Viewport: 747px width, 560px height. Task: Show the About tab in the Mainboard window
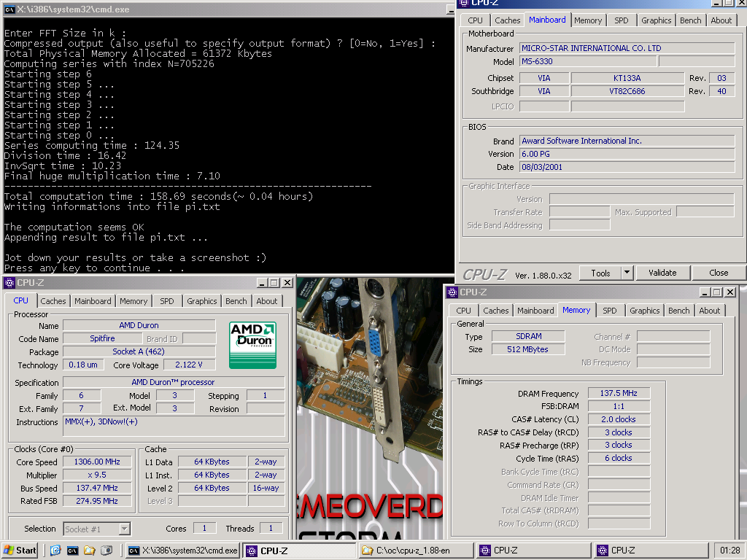click(x=721, y=20)
